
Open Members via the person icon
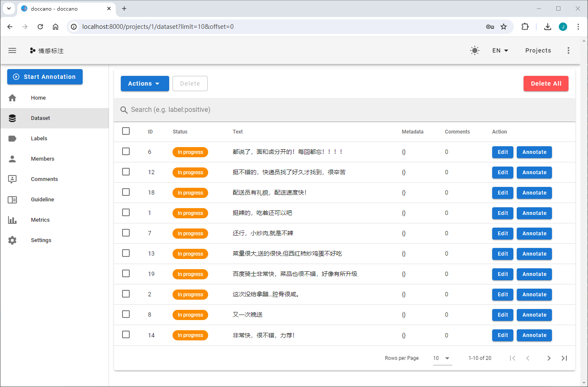click(12, 159)
